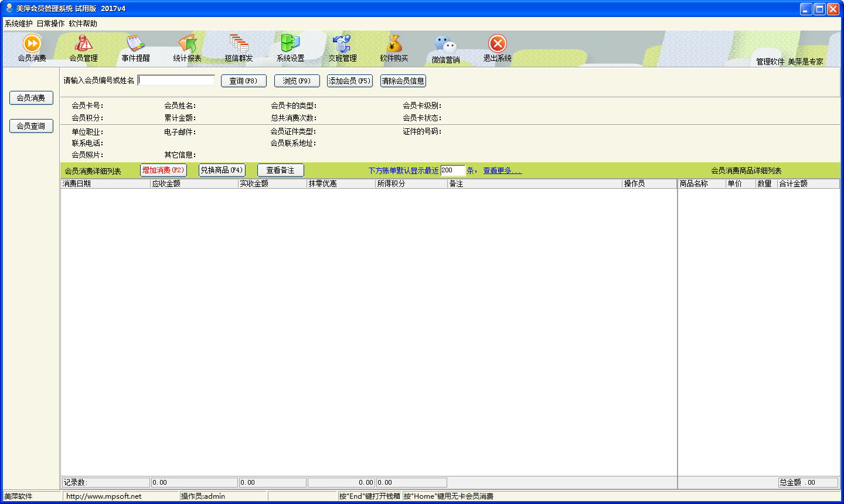844x504 pixels.
Task: Open the 会员消费 toolbar icon
Action: [x=32, y=48]
